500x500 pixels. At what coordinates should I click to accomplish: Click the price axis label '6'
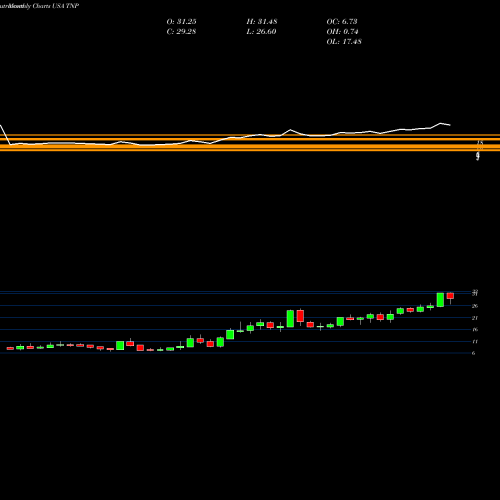473,353
